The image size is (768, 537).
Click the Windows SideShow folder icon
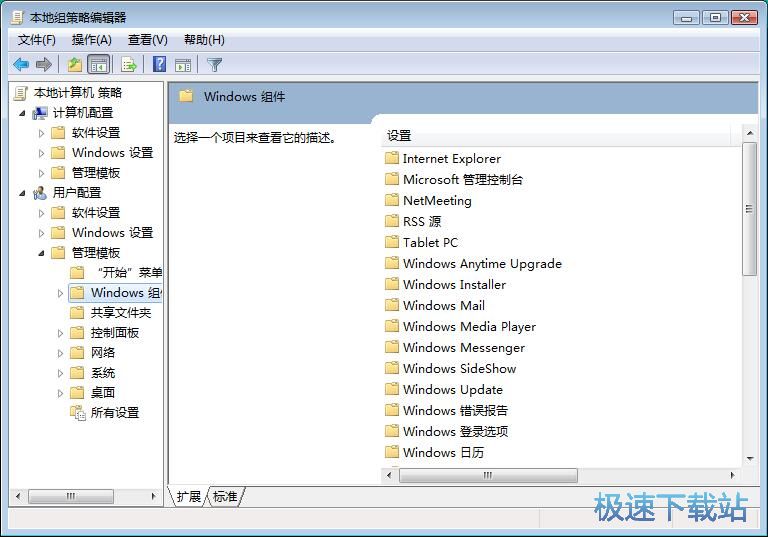[x=391, y=368]
